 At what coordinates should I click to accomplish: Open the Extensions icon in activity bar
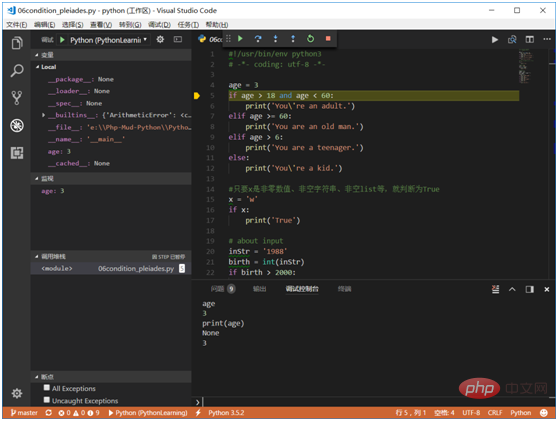[x=17, y=153]
